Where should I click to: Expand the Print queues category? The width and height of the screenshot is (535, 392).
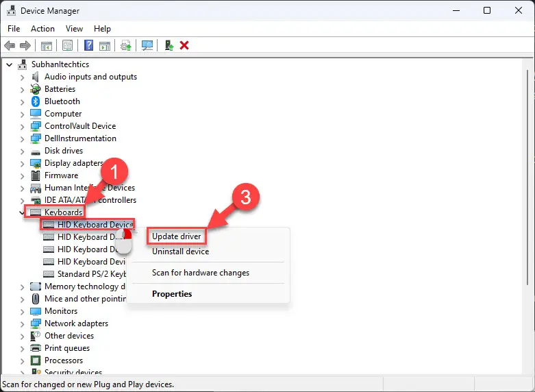coord(22,349)
